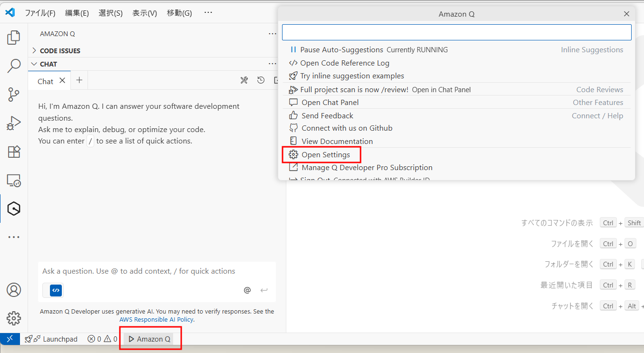Choose Open Settings in quick pick
Image resolution: width=644 pixels, height=353 pixels.
pos(457,155)
